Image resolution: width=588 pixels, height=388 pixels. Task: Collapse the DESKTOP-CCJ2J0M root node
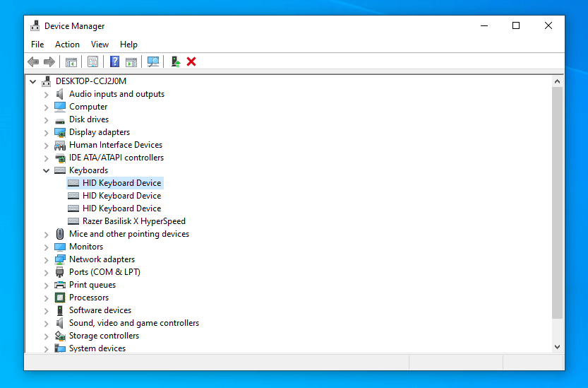pos(33,81)
